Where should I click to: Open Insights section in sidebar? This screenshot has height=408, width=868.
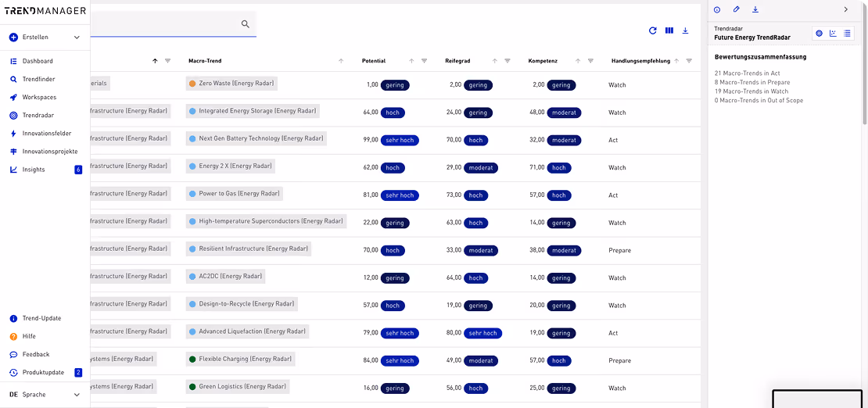point(33,170)
